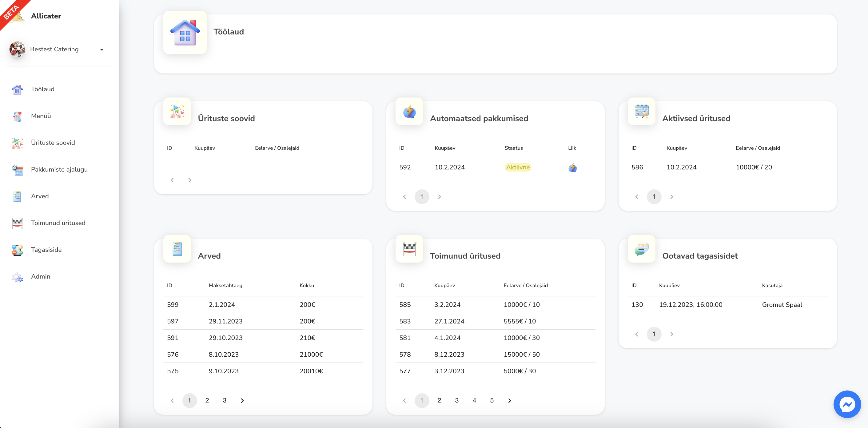Click the Admin gears icon
The width and height of the screenshot is (868, 428).
[17, 277]
